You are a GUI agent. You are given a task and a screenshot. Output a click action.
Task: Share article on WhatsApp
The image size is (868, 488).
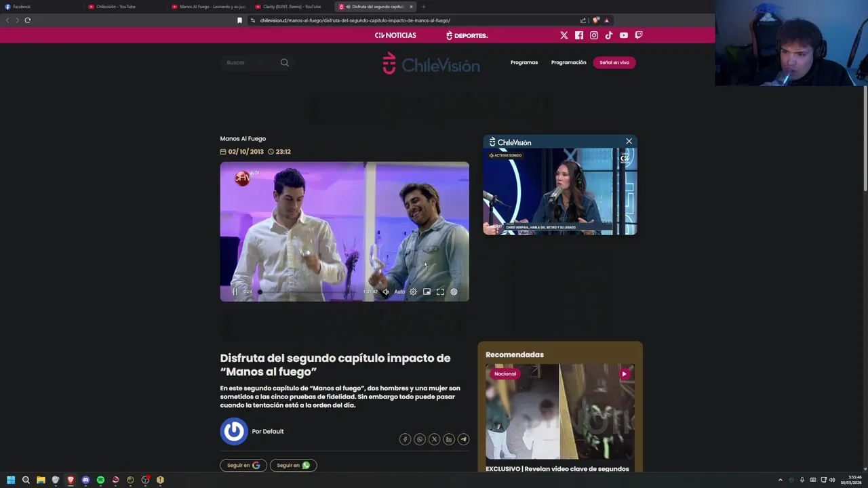point(420,439)
